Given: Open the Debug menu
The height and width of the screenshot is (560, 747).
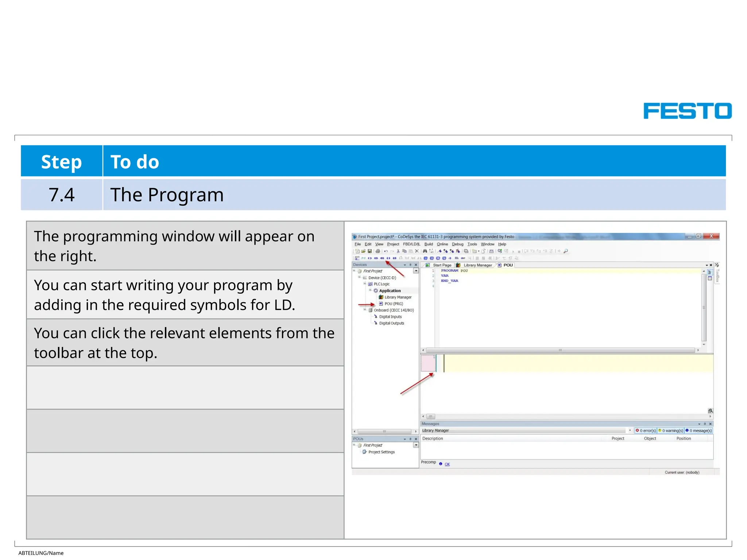Looking at the screenshot, I should point(458,244).
